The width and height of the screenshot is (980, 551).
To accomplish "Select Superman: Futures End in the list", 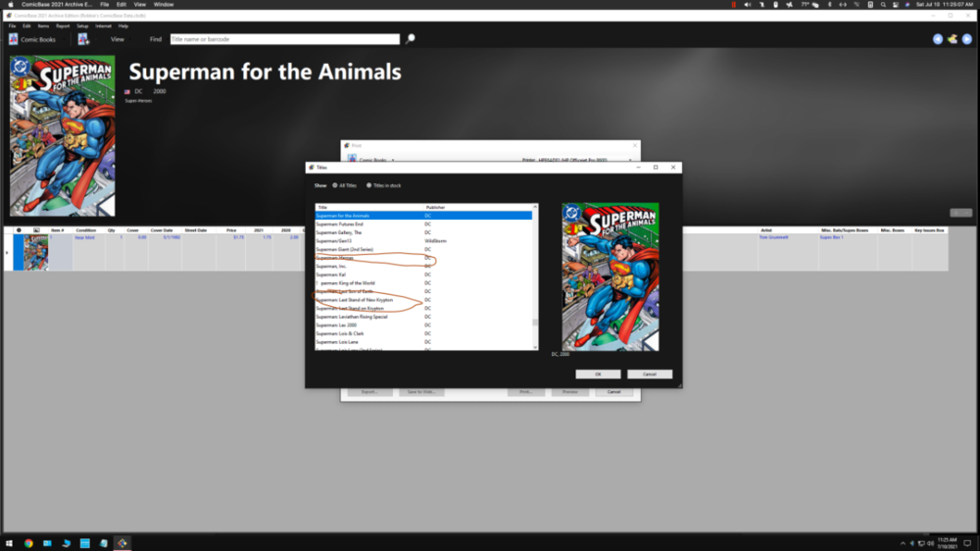I will tap(423, 224).
